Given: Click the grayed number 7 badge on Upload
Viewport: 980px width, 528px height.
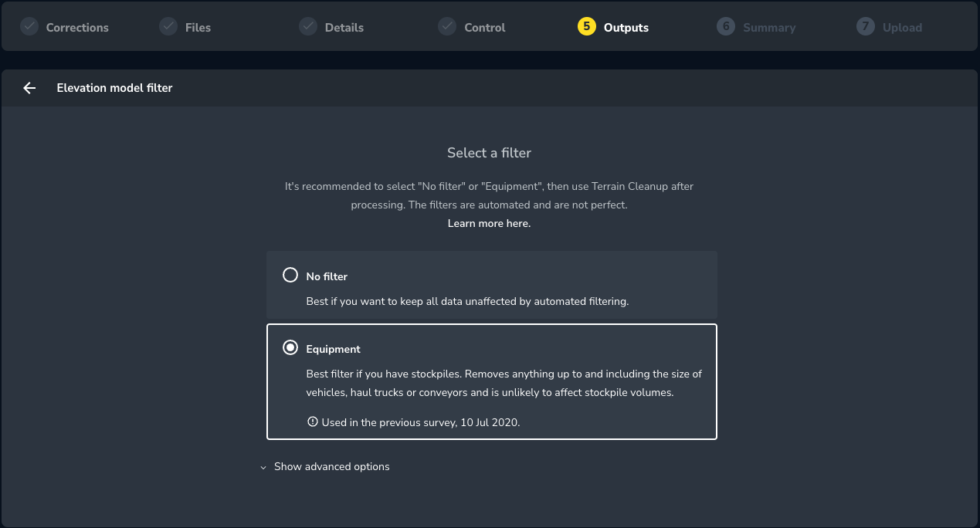Looking at the screenshot, I should [866, 26].
